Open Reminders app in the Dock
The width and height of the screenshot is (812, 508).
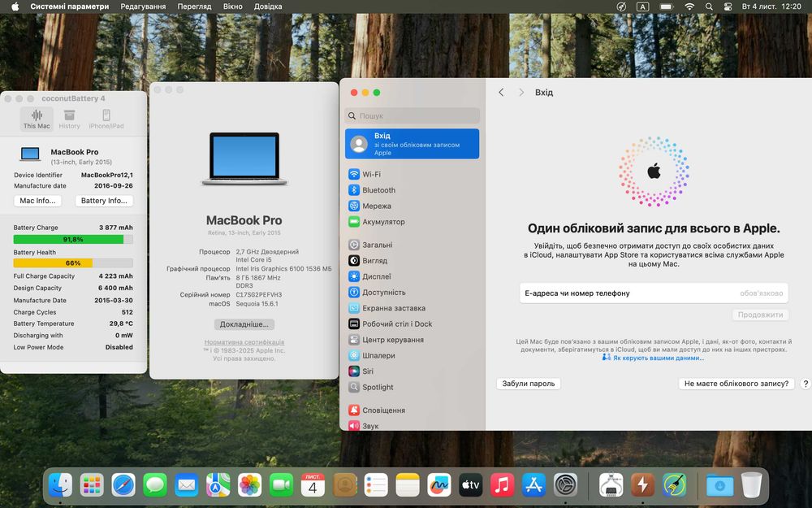[376, 485]
